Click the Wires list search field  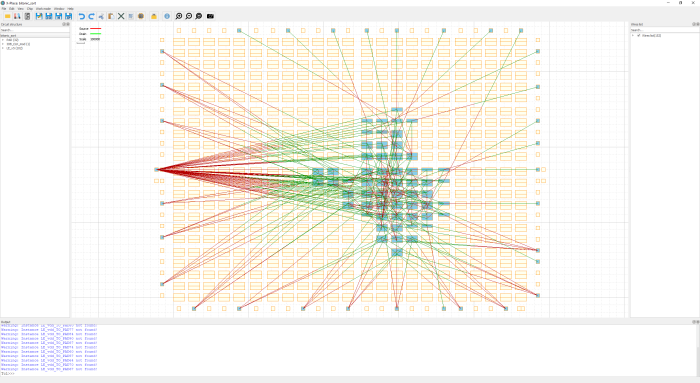pyautogui.click(x=665, y=30)
